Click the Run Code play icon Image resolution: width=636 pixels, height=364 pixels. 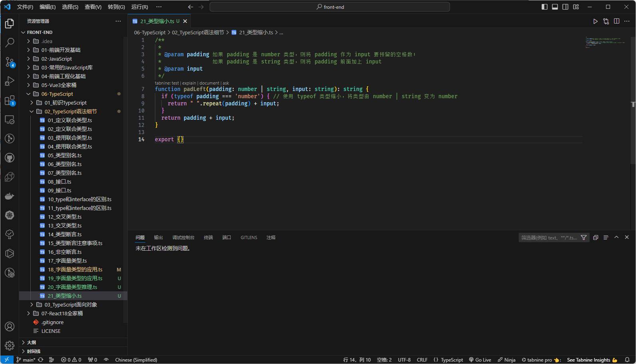point(595,21)
